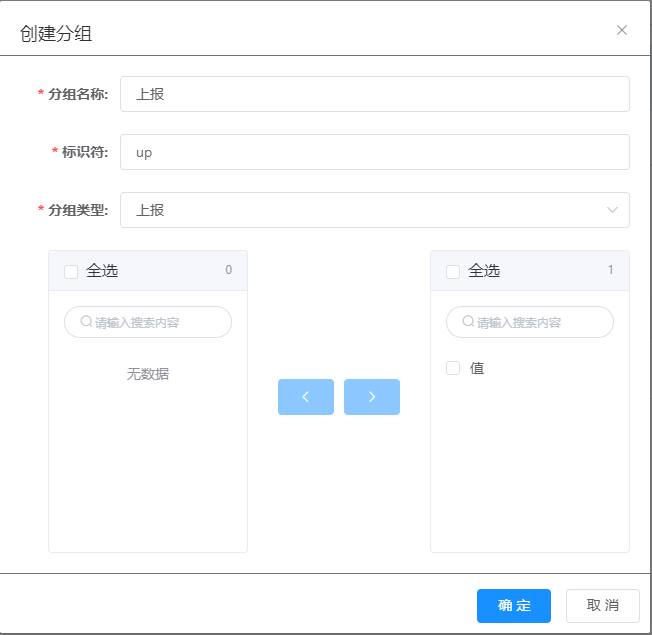
Task: Open the 分组类型 dropdown
Action: coord(375,210)
